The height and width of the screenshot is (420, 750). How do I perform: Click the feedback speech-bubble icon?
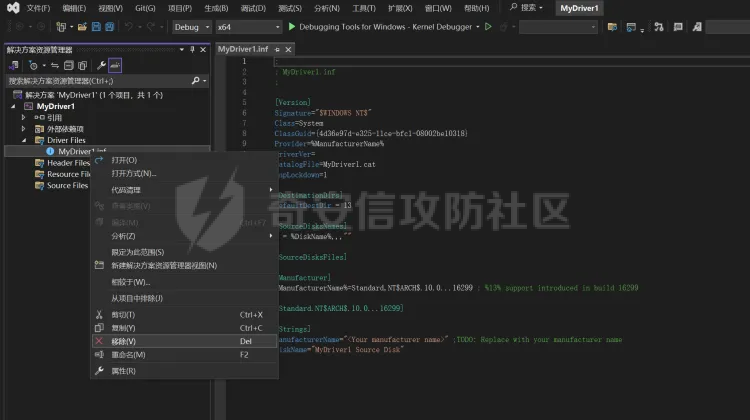[x=678, y=27]
